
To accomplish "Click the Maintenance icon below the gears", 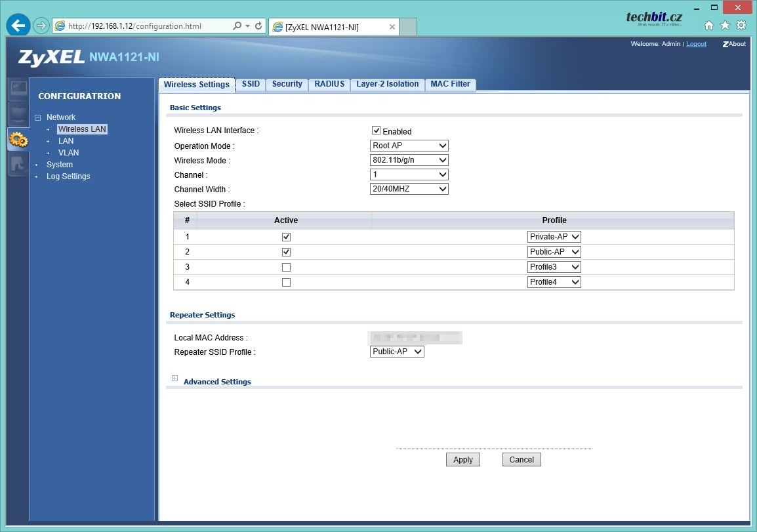I will (x=18, y=165).
